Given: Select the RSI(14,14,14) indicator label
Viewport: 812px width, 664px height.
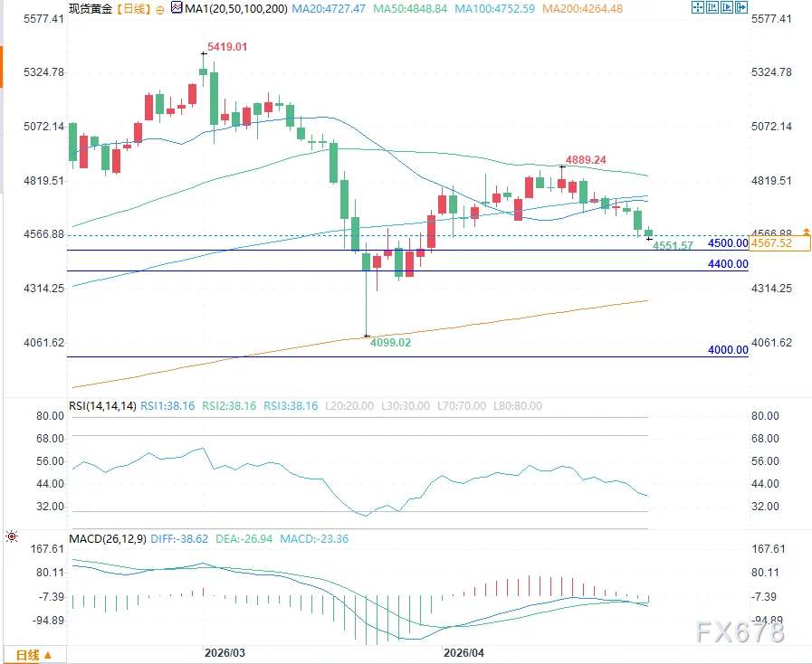Looking at the screenshot, I should coord(102,406).
